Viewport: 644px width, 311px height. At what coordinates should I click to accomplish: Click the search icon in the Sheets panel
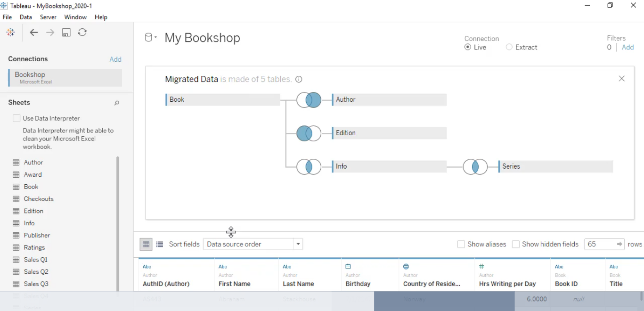pos(116,103)
